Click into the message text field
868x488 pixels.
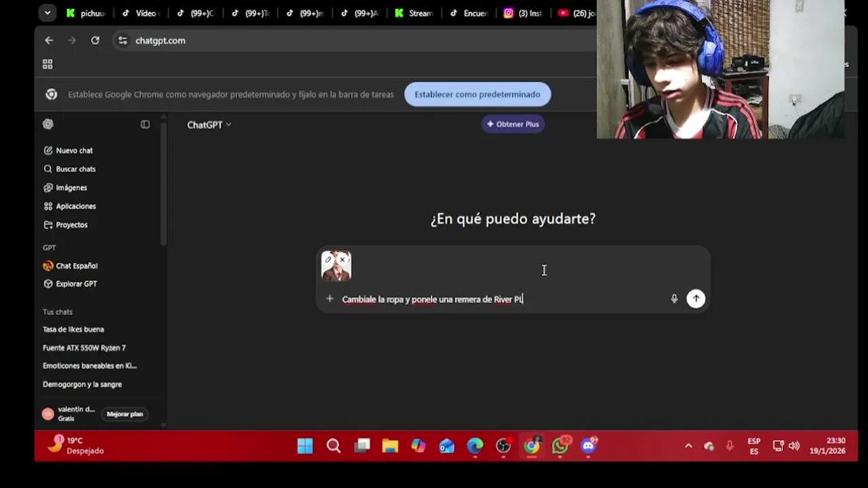pyautogui.click(x=502, y=299)
